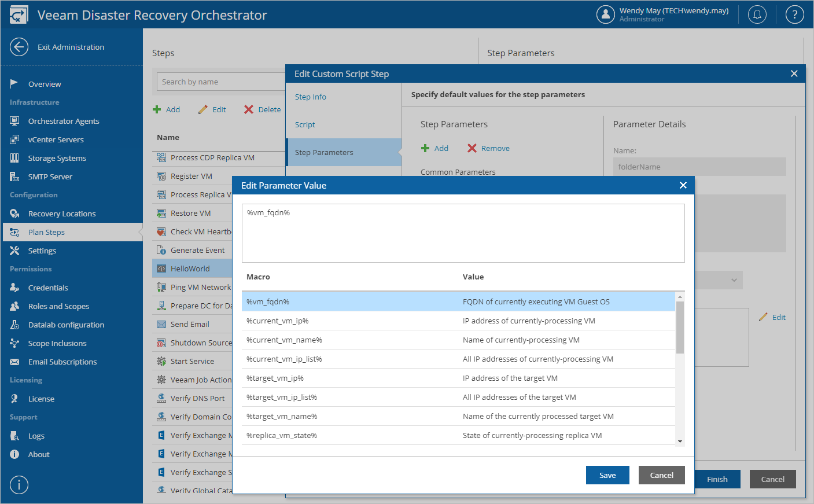Image resolution: width=814 pixels, height=504 pixels.
Task: Select the %current_vm_name% macro row
Action: point(458,340)
